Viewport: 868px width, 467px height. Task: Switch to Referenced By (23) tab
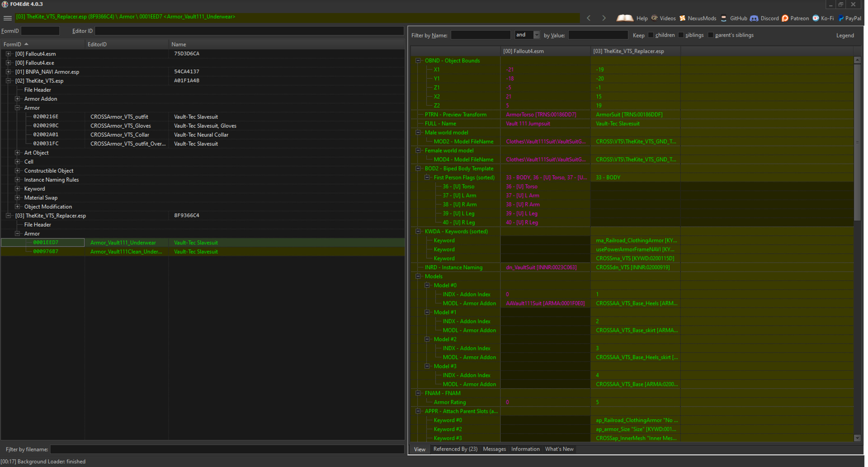(x=455, y=449)
